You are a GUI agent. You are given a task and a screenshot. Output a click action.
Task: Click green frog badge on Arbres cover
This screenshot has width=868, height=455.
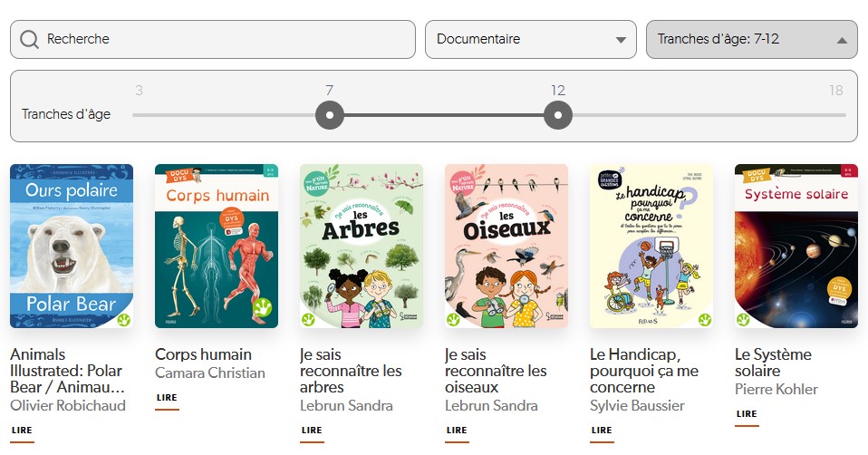[x=308, y=319]
